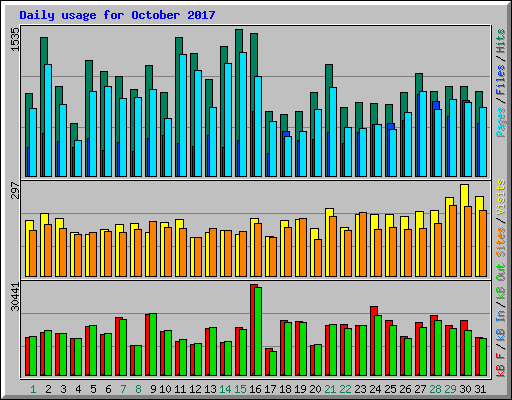Click day label 11 on the x-axis
Screen dimensions: 512x400
(x=180, y=389)
